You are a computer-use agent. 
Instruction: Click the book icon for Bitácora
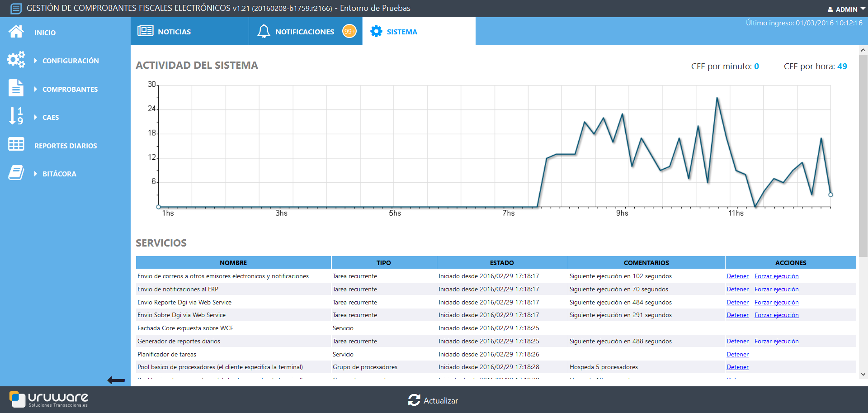pos(16,173)
